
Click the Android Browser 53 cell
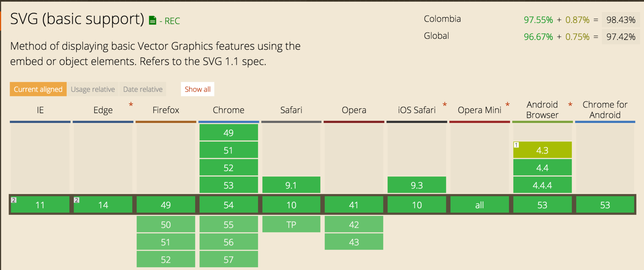(542, 205)
